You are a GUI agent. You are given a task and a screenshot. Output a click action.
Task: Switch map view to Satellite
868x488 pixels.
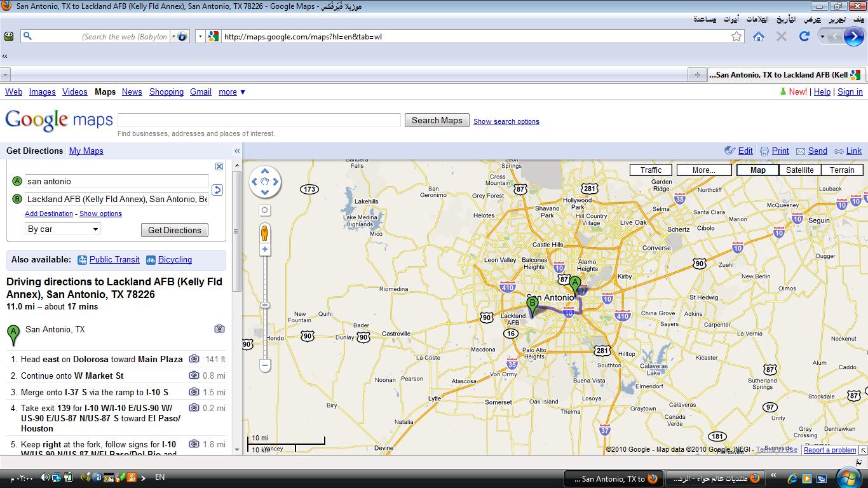(x=799, y=170)
